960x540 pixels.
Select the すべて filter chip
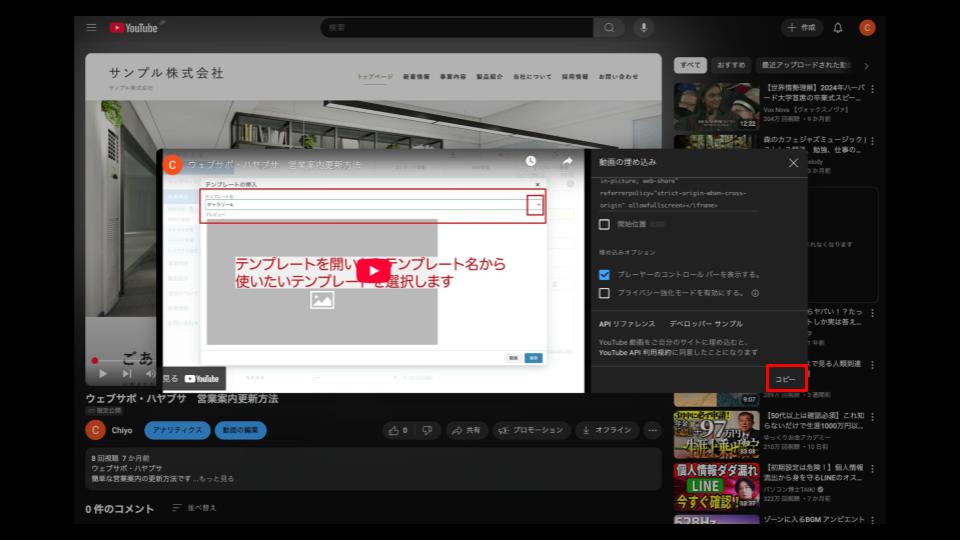(690, 65)
